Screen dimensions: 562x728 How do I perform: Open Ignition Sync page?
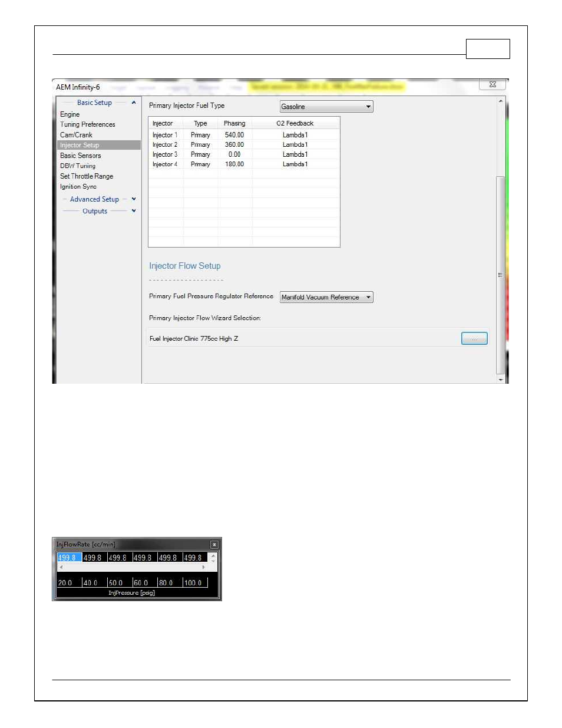78,186
